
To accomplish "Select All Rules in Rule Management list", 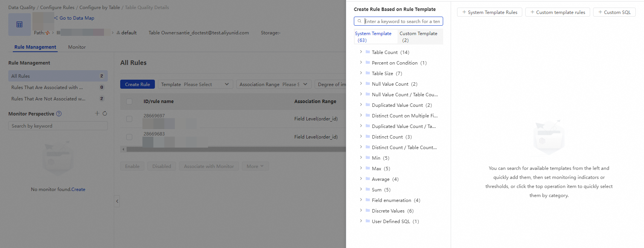I will [58, 76].
